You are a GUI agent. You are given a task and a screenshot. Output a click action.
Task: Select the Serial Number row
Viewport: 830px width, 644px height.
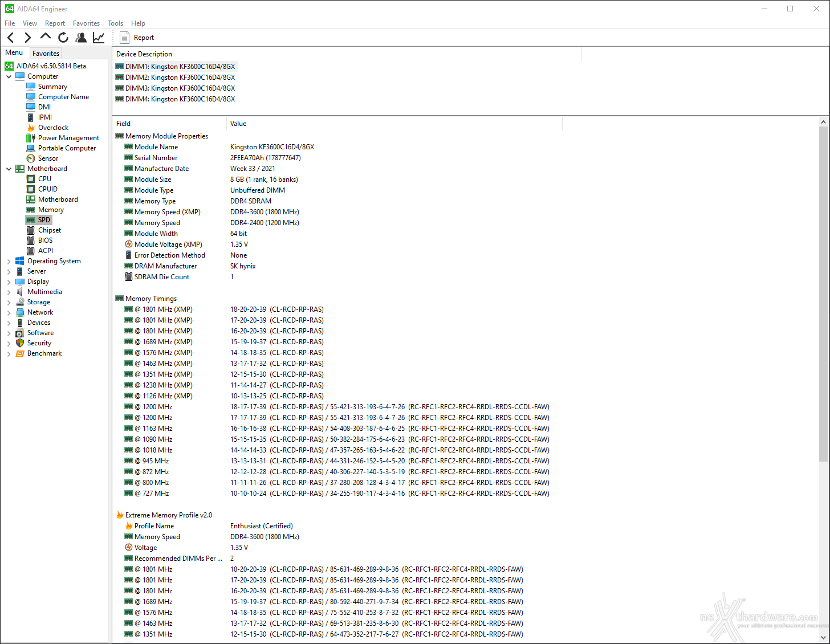337,158
